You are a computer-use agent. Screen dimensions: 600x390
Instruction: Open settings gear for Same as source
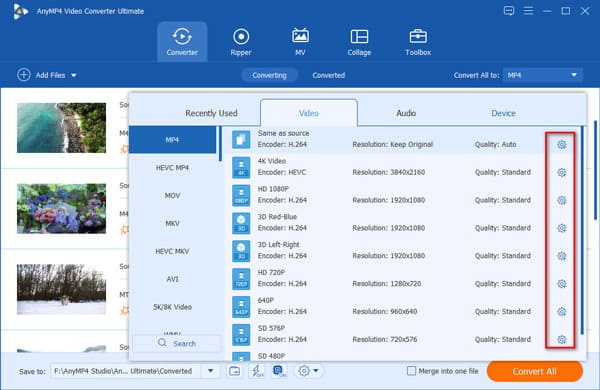tap(561, 145)
